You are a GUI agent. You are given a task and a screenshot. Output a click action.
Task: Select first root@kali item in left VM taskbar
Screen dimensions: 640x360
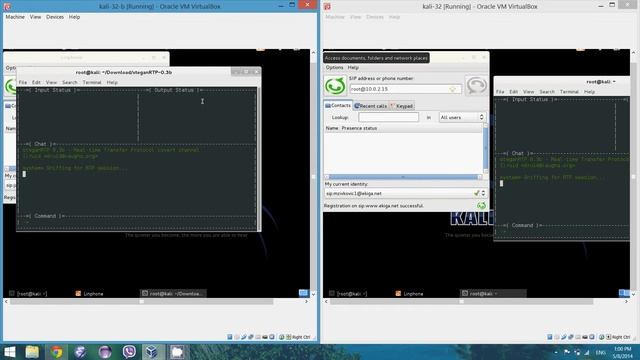point(28,293)
